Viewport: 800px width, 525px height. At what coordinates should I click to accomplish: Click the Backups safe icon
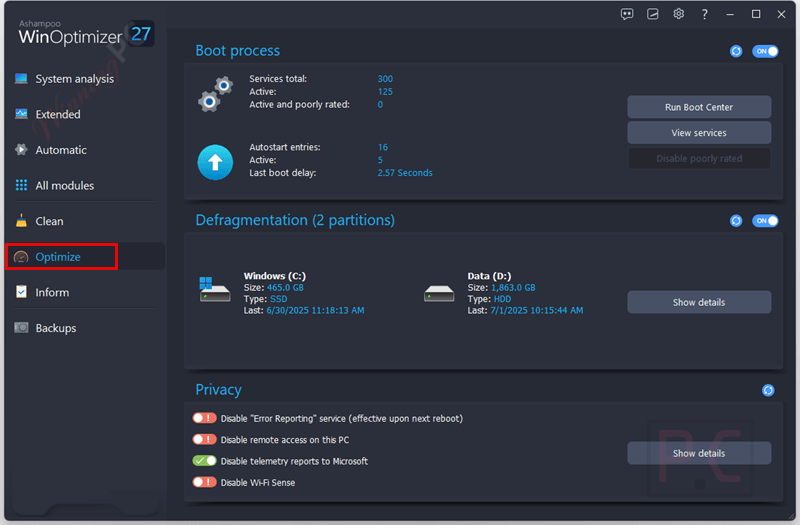[x=21, y=328]
